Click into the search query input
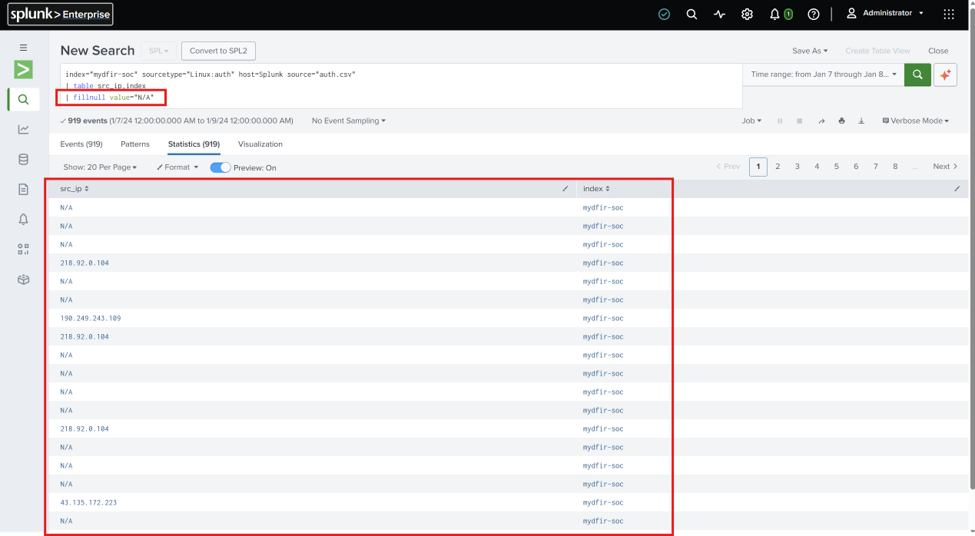The width and height of the screenshot is (975, 536). click(x=401, y=86)
